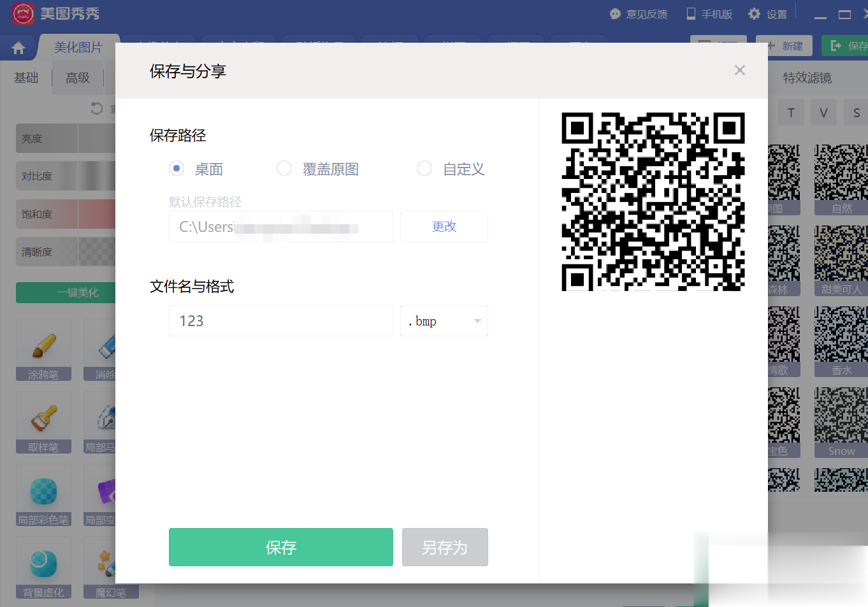Viewport: 868px width, 607px height.
Task: Select the 涂鸦笔 tool
Action: [x=43, y=350]
